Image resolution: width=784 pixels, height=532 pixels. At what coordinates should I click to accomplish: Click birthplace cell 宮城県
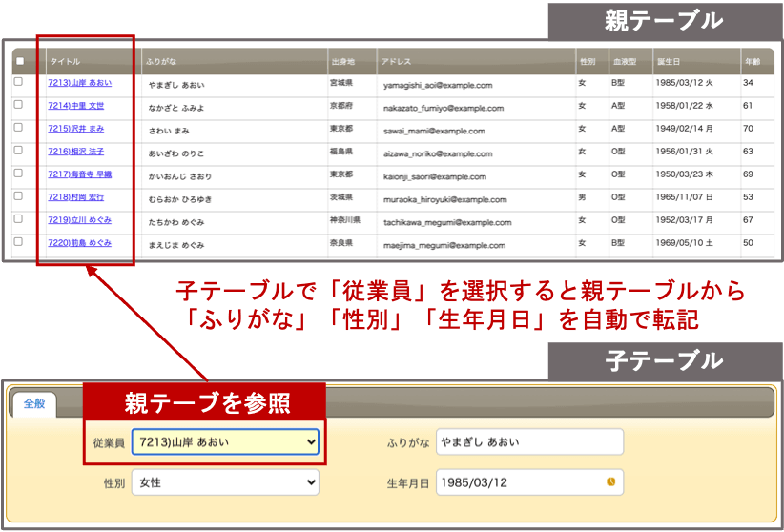point(341,83)
